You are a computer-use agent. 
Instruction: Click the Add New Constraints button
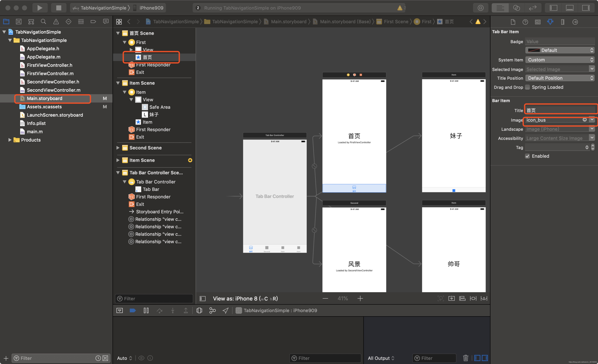point(473,299)
